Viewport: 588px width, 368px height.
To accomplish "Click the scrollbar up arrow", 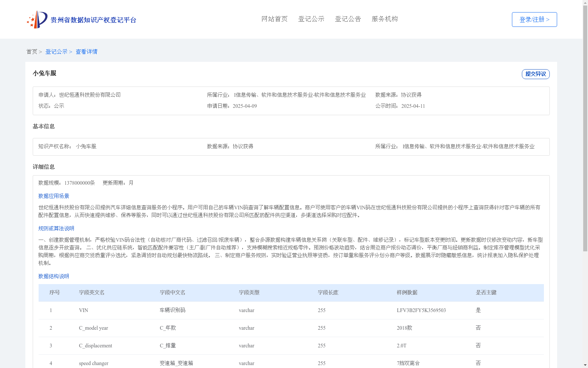I will [585, 3].
